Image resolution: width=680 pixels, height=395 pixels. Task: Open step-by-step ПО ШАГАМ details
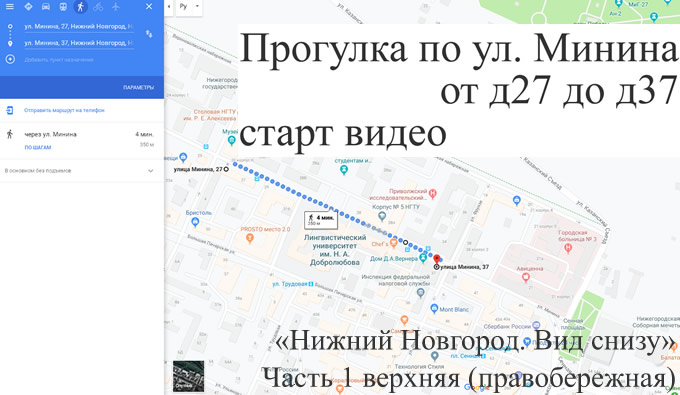click(38, 147)
